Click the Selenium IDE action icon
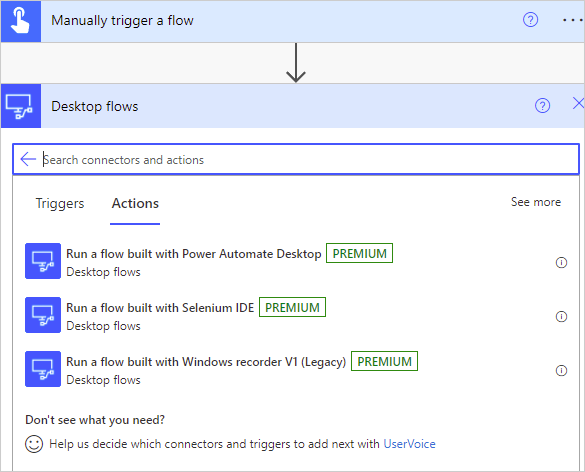585x472 pixels. [43, 315]
